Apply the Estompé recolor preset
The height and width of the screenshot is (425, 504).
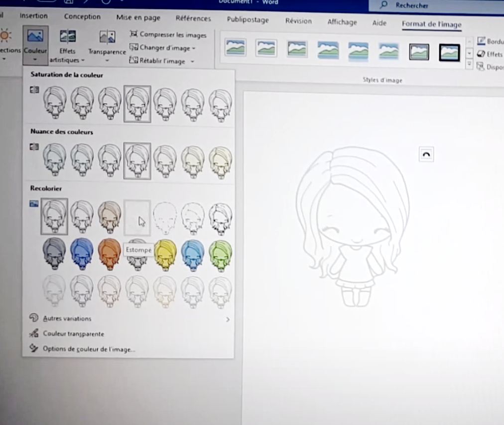137,217
